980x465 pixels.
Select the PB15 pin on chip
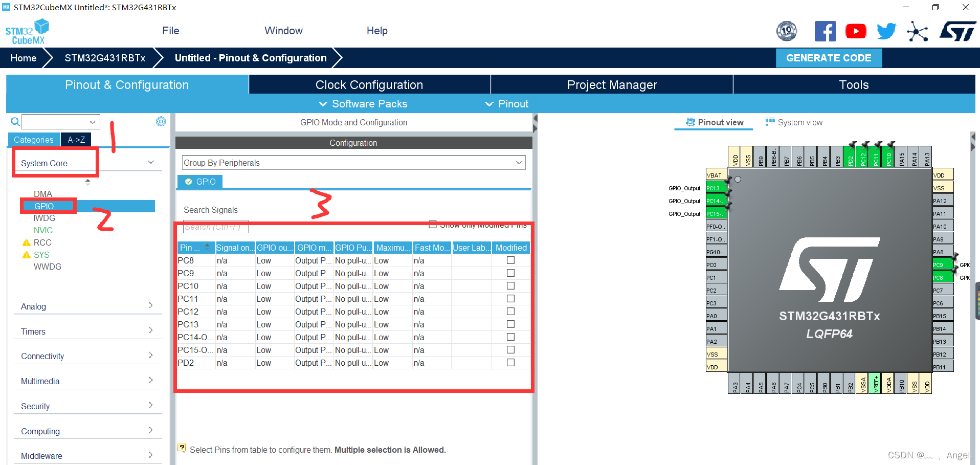943,316
